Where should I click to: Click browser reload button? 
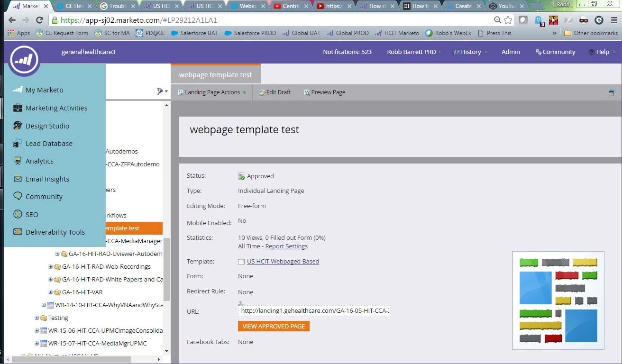point(40,20)
